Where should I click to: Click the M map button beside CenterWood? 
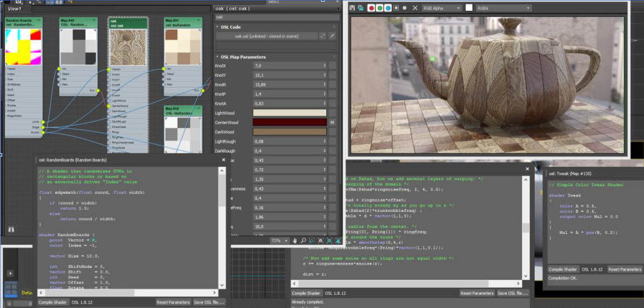click(x=332, y=122)
